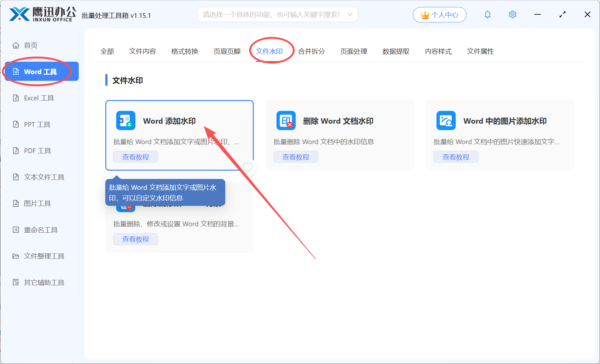
Task: Select the 文件水印 tab
Action: (x=269, y=51)
